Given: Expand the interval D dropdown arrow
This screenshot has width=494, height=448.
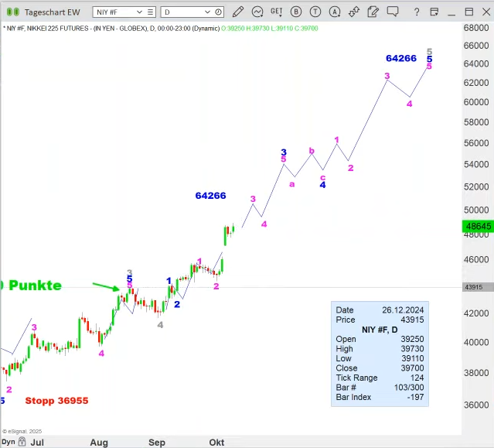Looking at the screenshot, I should coord(206,12).
